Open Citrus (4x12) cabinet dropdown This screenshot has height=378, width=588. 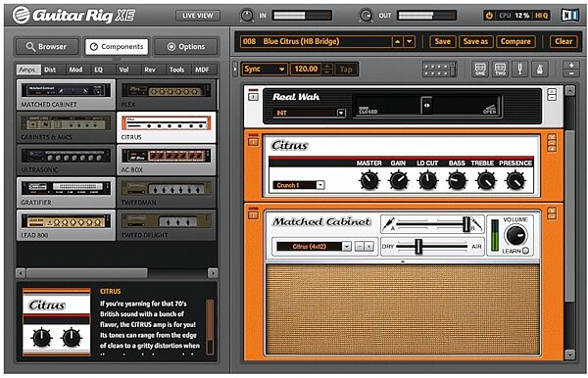(314, 246)
